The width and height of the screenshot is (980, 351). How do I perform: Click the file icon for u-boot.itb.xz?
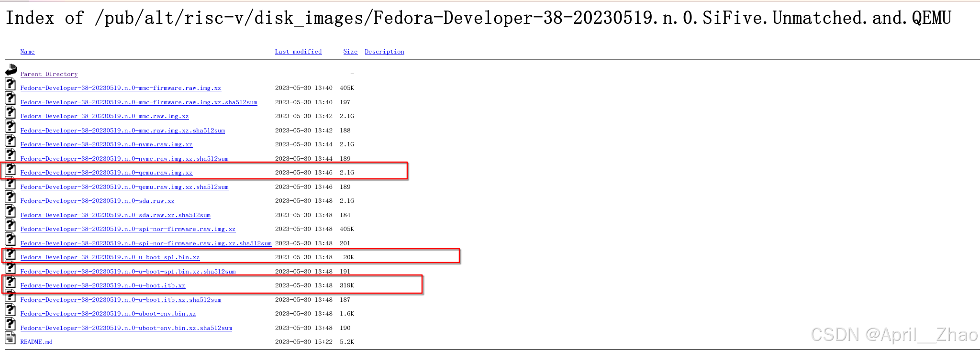[11, 282]
